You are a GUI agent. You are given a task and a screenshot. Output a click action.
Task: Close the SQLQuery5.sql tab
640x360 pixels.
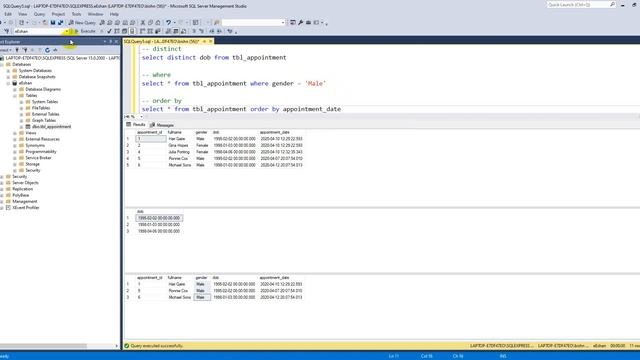(211, 41)
